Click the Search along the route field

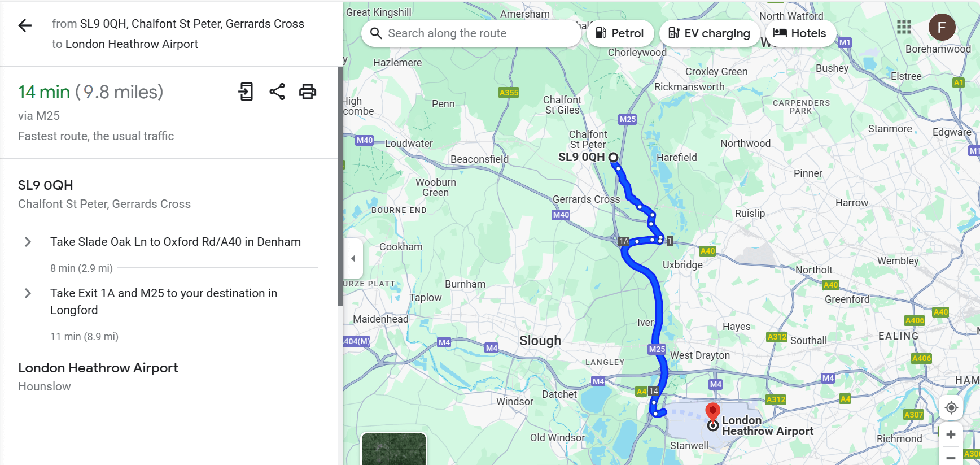(471, 33)
